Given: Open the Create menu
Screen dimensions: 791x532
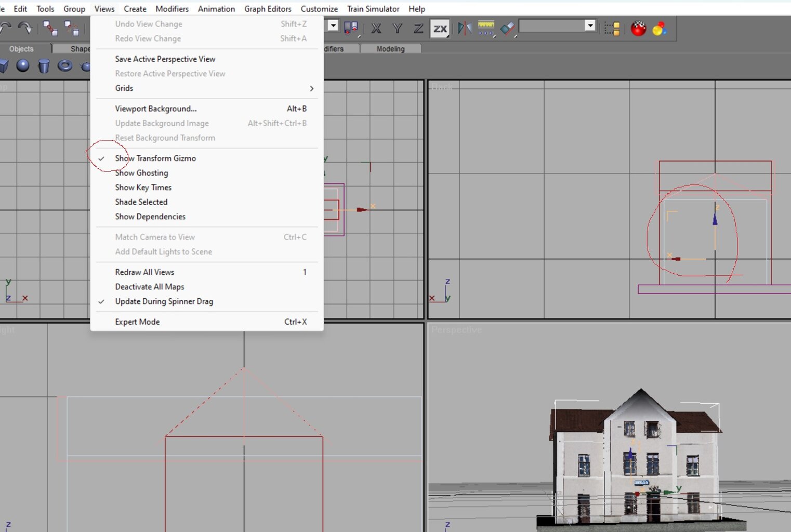Looking at the screenshot, I should (135, 9).
